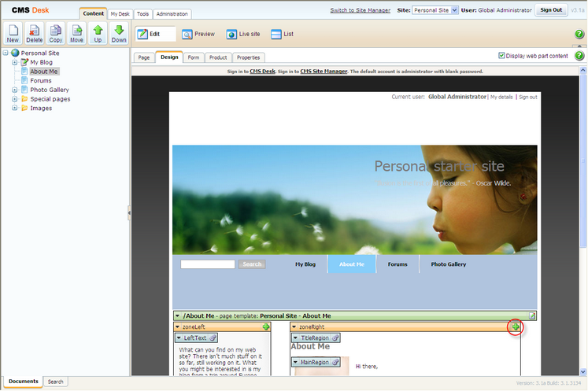Toggle Display web part content checkbox

coord(501,56)
